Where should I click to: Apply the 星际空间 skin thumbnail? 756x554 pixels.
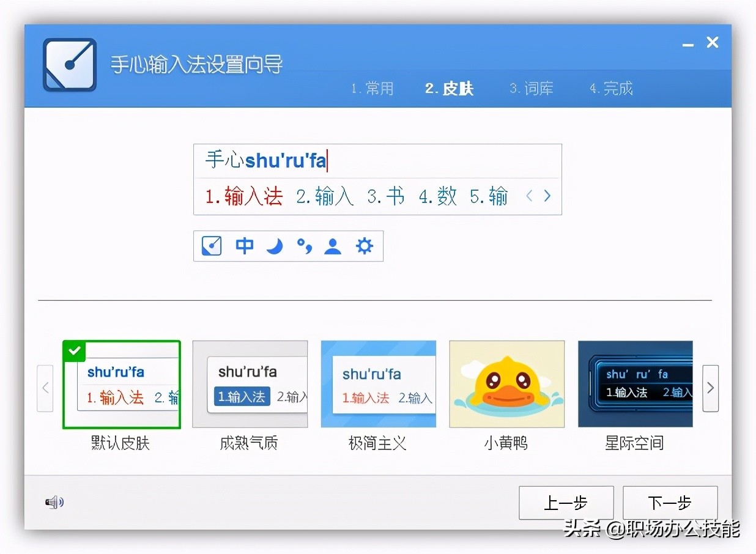pyautogui.click(x=636, y=384)
